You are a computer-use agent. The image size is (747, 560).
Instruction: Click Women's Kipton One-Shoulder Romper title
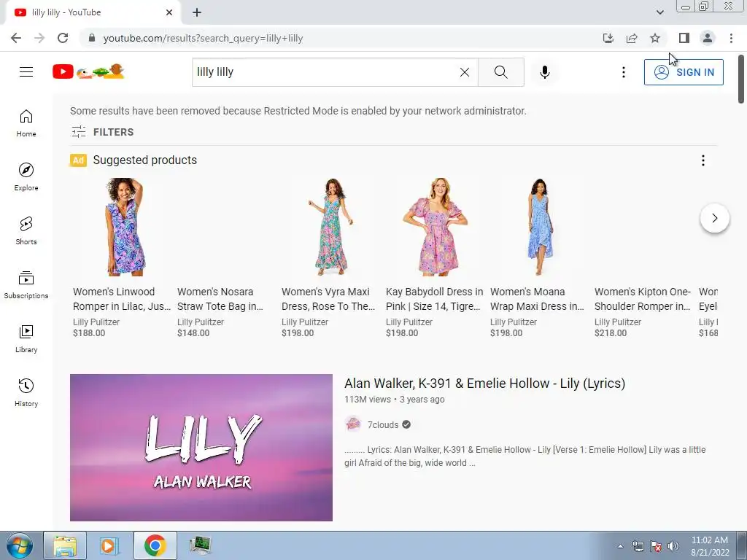click(642, 299)
